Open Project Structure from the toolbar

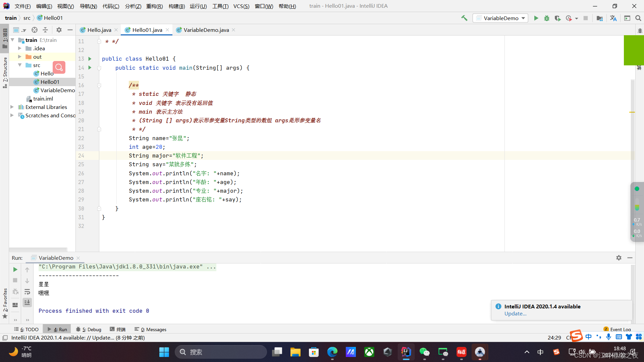[x=600, y=18]
